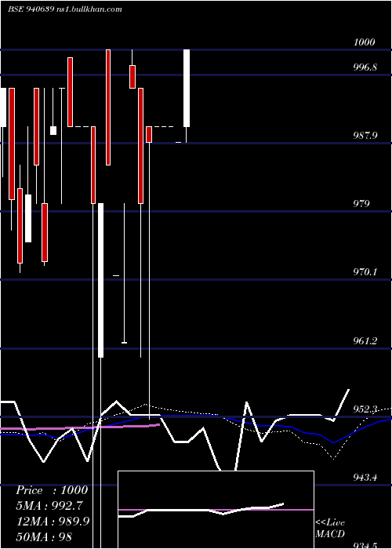The height and width of the screenshot is (549, 392).
Task: Click the '5MA : 992.7' readout
Action: pyautogui.click(x=49, y=506)
